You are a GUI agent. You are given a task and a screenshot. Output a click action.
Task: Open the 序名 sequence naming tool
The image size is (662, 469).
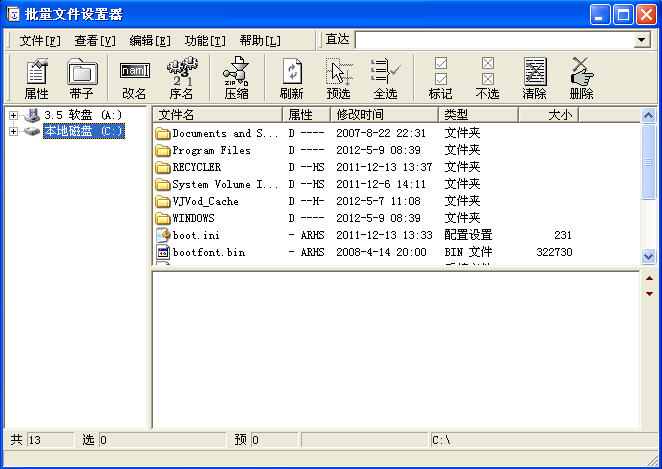pyautogui.click(x=182, y=79)
